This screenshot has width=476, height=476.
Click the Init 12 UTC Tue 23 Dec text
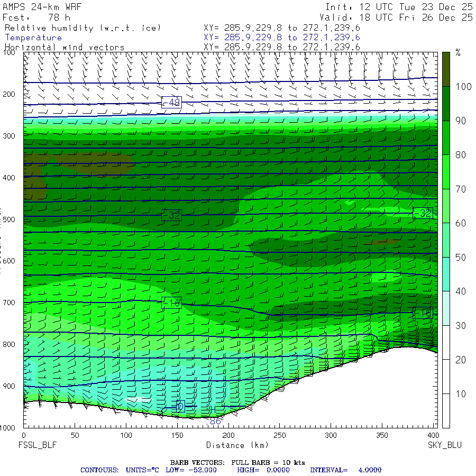pyautogui.click(x=399, y=7)
